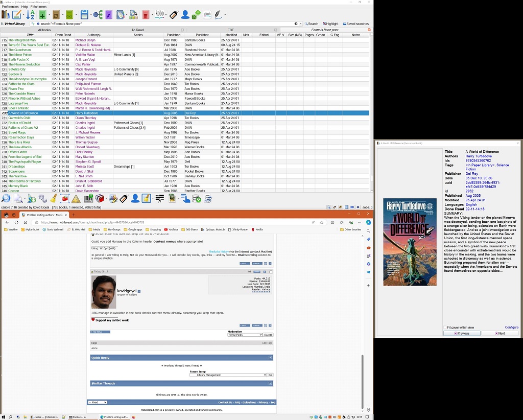This screenshot has height=420, width=523.
Task: Click the calibre search input field
Action: [167, 24]
